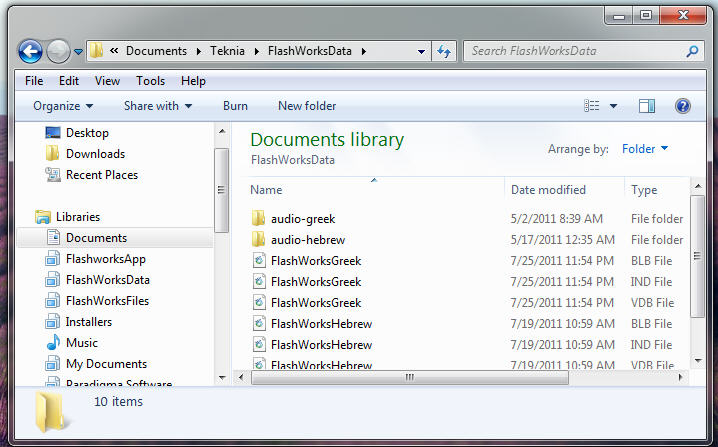Image resolution: width=718 pixels, height=447 pixels.
Task: Open Music library in navigation pane
Action: [x=81, y=343]
